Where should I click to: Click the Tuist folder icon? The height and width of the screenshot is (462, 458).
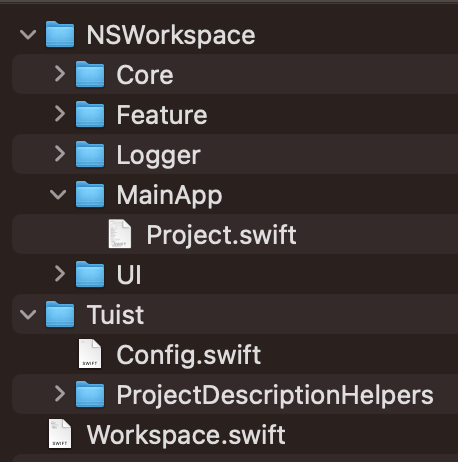click(60, 314)
